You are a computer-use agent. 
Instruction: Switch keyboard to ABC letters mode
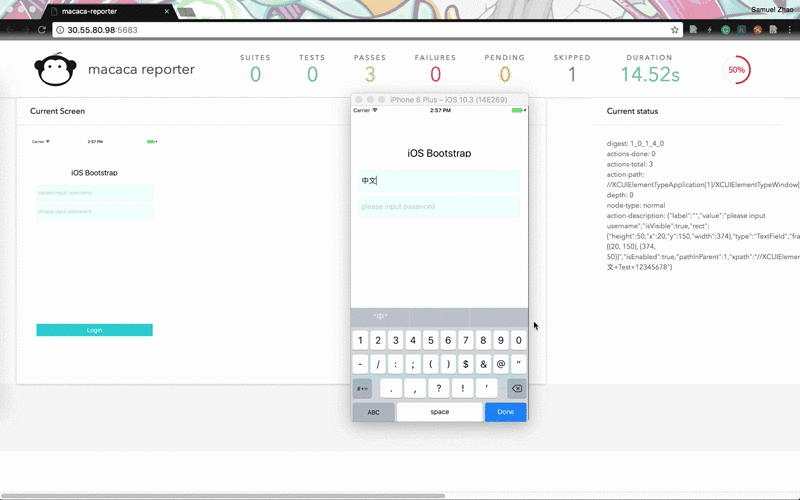click(x=373, y=412)
